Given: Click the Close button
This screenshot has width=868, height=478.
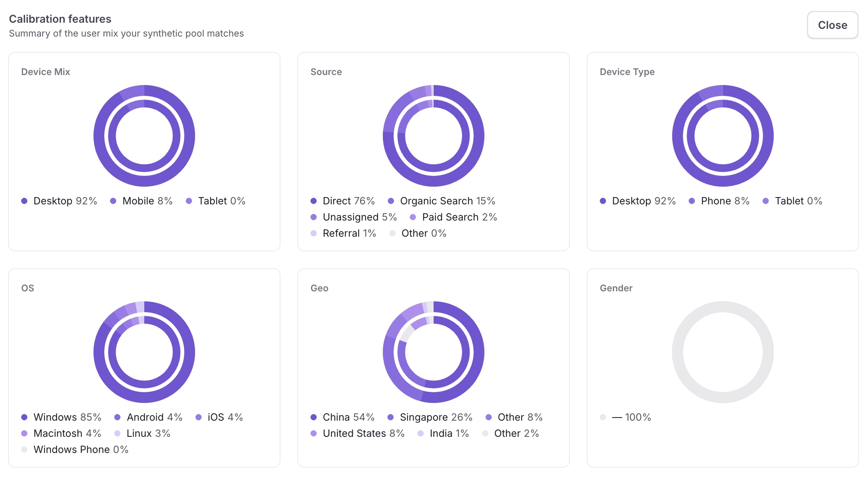Looking at the screenshot, I should (832, 25).
